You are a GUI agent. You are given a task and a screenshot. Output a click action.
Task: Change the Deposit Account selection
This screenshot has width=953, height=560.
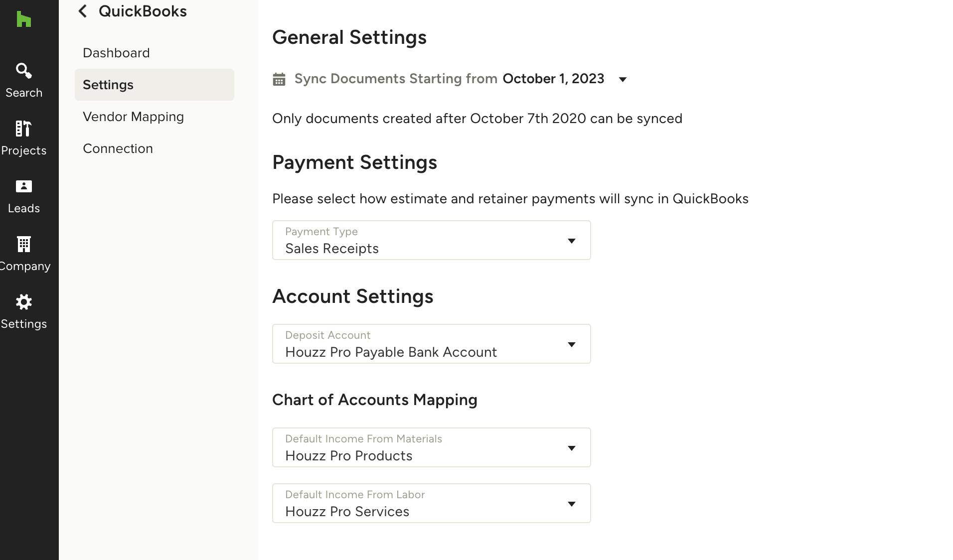point(572,344)
